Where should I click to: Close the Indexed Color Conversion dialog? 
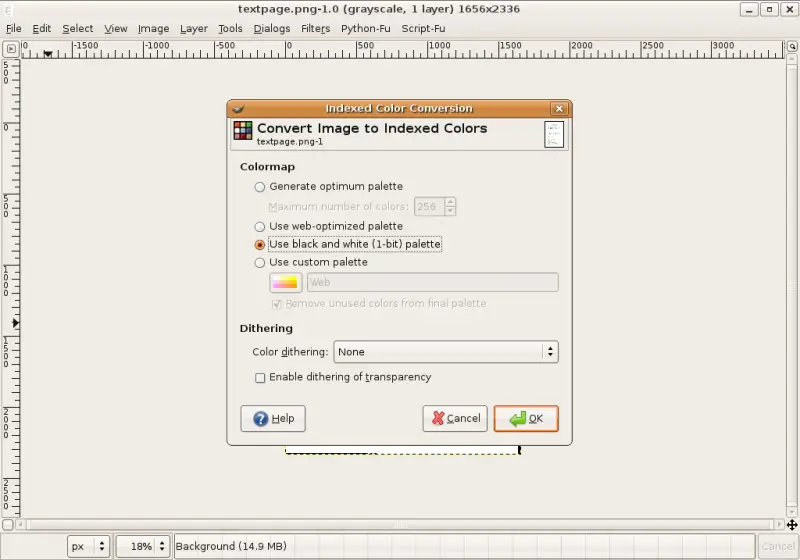(x=559, y=108)
